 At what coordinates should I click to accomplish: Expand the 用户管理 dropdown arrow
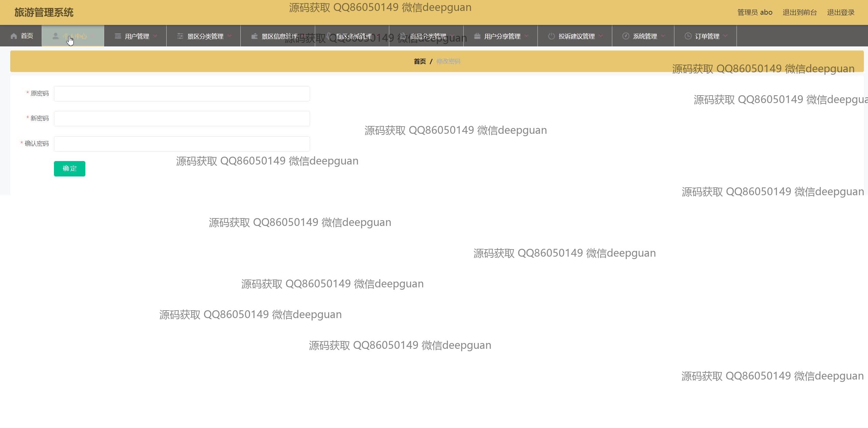pos(155,36)
